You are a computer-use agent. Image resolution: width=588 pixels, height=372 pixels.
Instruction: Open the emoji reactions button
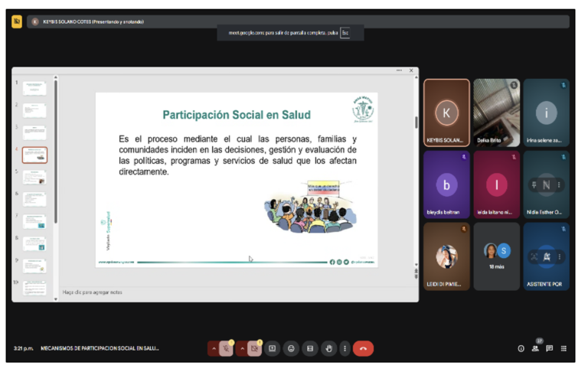coord(291,348)
